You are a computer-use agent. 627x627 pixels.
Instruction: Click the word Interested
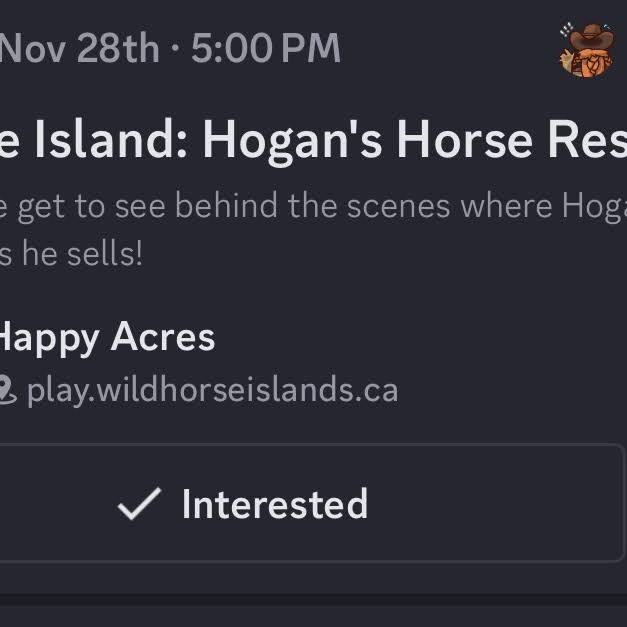pos(275,504)
